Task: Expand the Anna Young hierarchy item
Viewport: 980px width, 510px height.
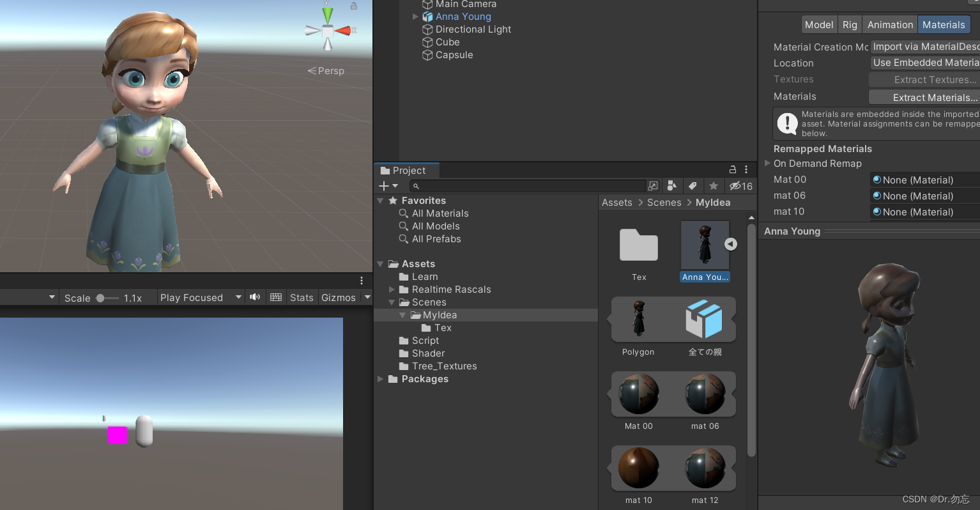Action: click(415, 17)
